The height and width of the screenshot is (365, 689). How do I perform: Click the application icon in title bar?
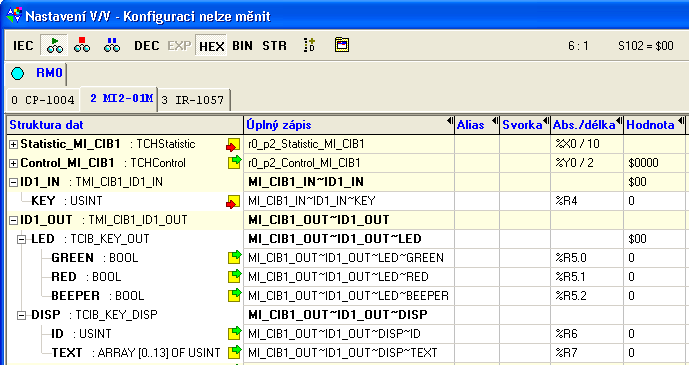point(14,16)
